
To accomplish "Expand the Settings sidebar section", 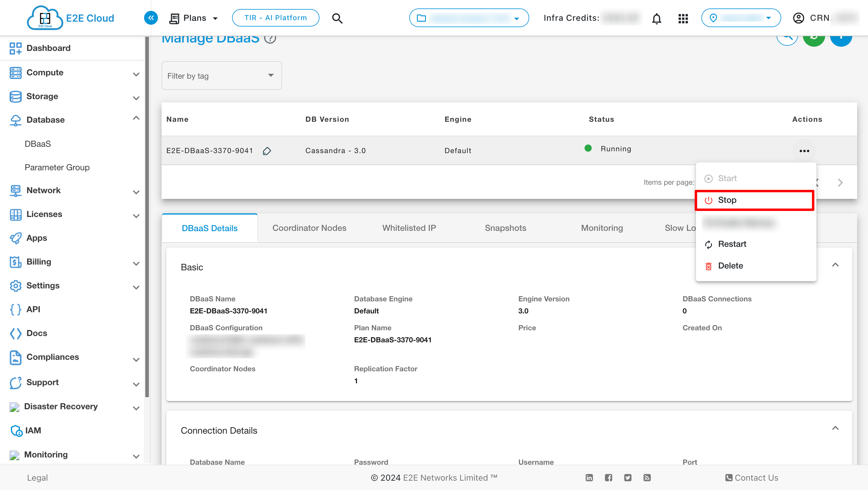I will (x=136, y=287).
